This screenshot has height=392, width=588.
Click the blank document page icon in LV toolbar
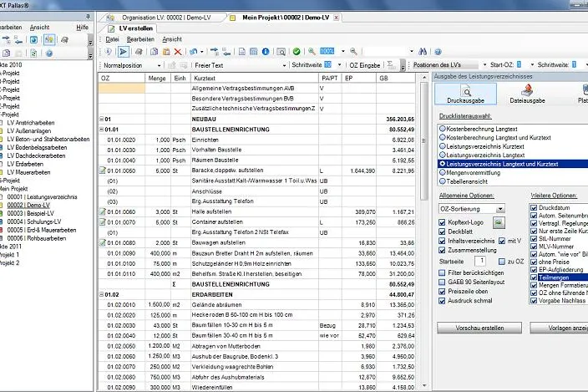242,51
